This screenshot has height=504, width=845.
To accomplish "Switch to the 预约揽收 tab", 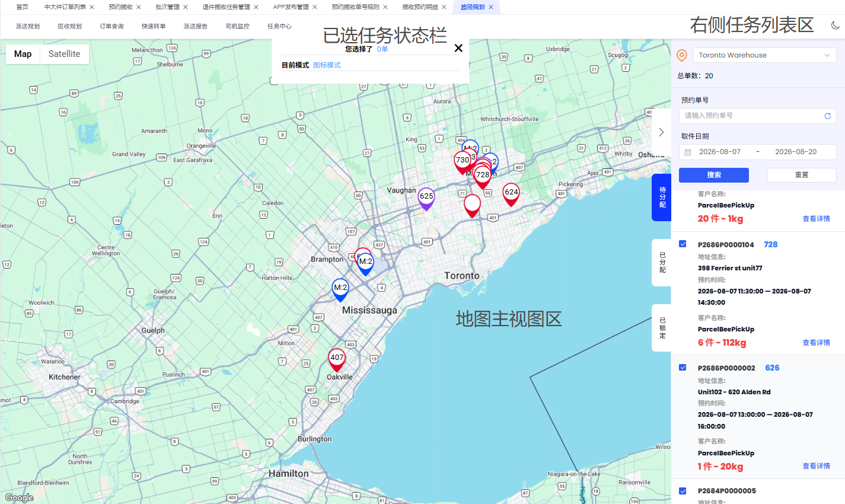I will [x=121, y=7].
